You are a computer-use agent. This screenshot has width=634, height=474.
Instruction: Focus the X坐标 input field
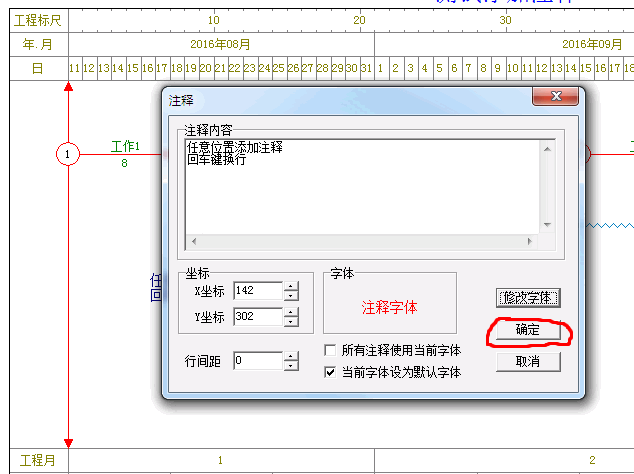(x=257, y=291)
